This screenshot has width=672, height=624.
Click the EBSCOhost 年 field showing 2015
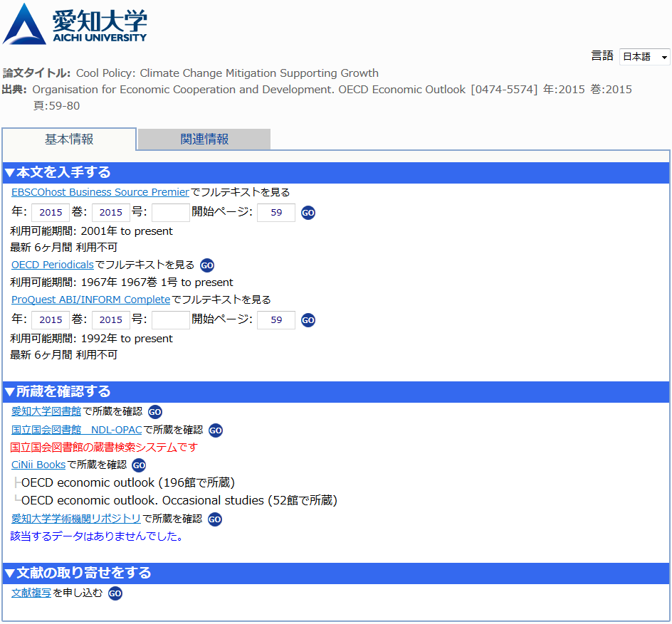(x=51, y=213)
